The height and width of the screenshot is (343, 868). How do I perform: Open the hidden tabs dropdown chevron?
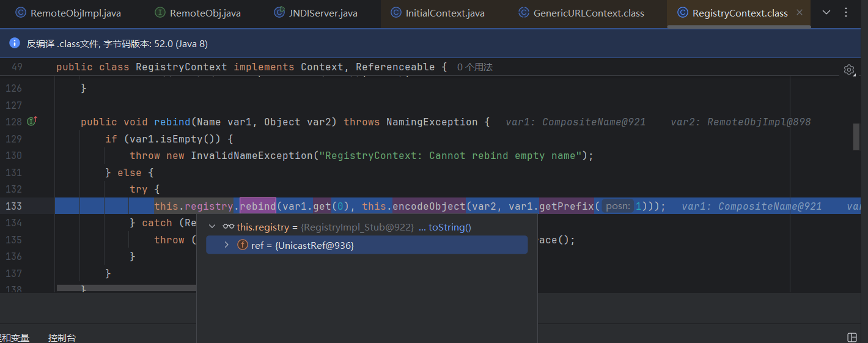(x=826, y=12)
